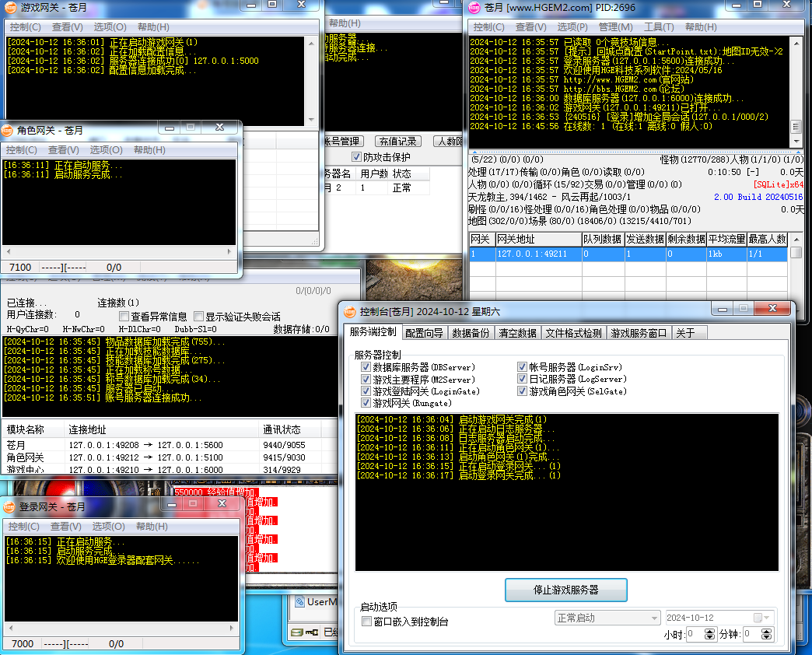Expand the 正常启动 startup mode dropdown
The width and height of the screenshot is (812, 655).
point(654,618)
